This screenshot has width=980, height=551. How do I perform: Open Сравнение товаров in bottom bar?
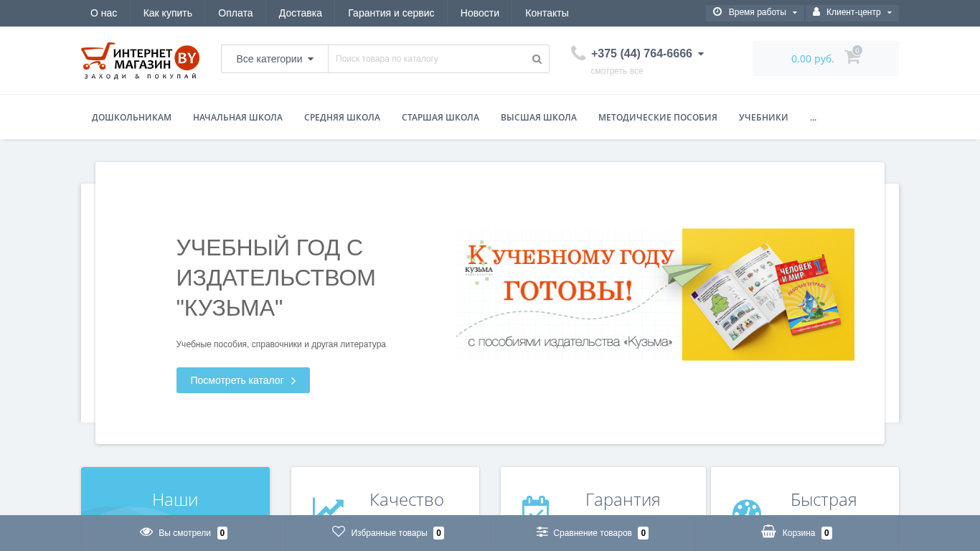pyautogui.click(x=593, y=533)
